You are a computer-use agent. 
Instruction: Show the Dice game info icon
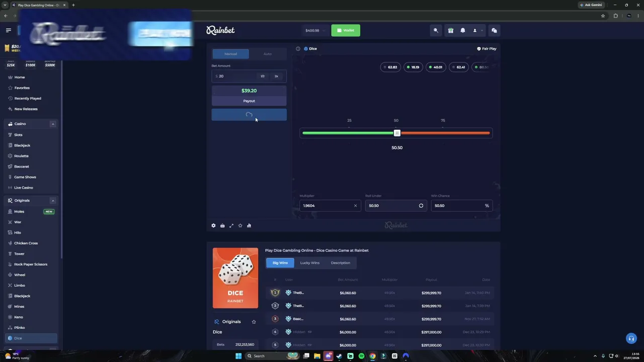pyautogui.click(x=298, y=49)
